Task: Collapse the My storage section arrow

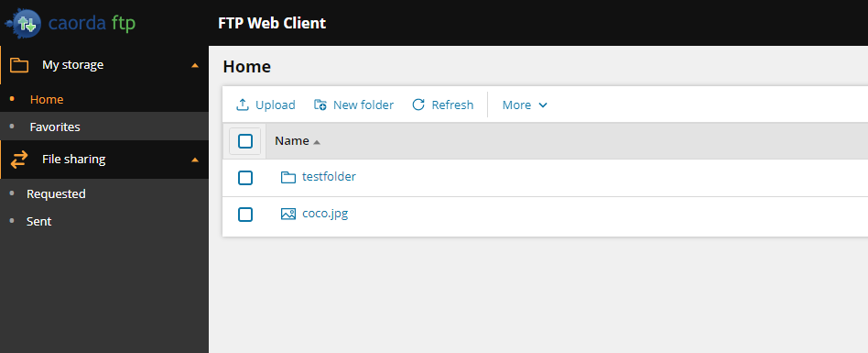Action: tap(195, 65)
